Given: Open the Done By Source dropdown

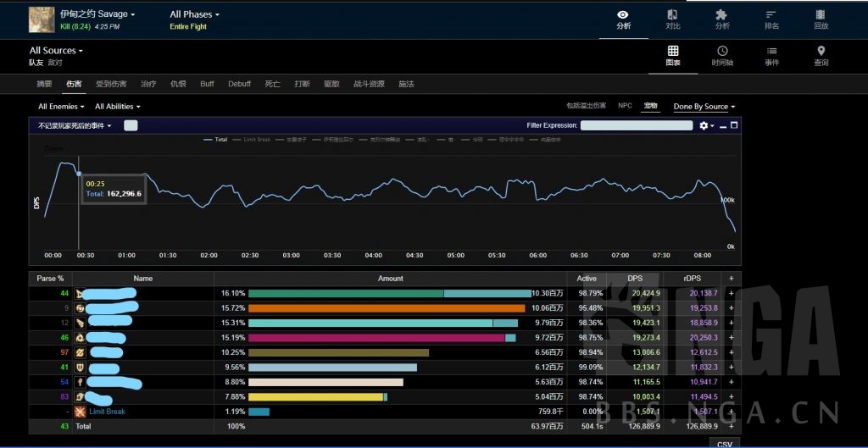Looking at the screenshot, I should [704, 107].
